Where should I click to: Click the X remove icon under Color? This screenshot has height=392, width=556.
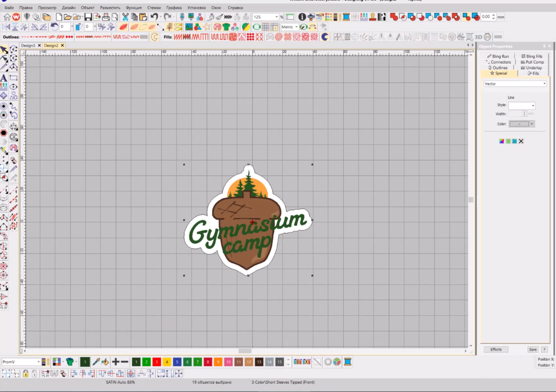pos(521,141)
